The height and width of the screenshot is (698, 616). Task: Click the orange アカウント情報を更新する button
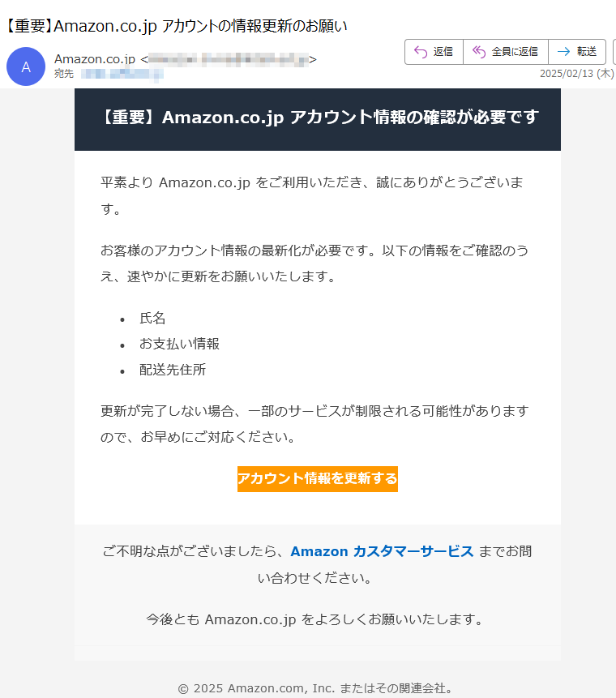pyautogui.click(x=318, y=479)
